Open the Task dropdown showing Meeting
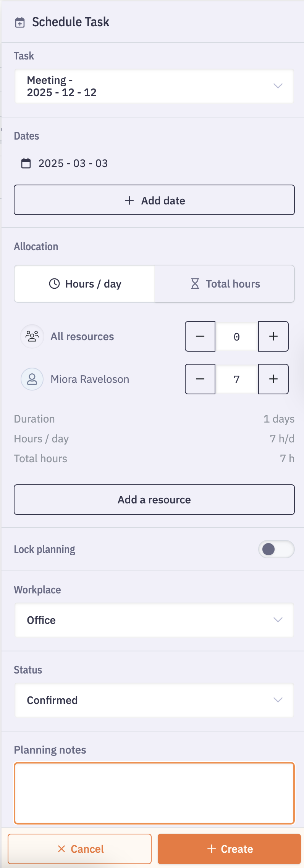 pos(154,86)
